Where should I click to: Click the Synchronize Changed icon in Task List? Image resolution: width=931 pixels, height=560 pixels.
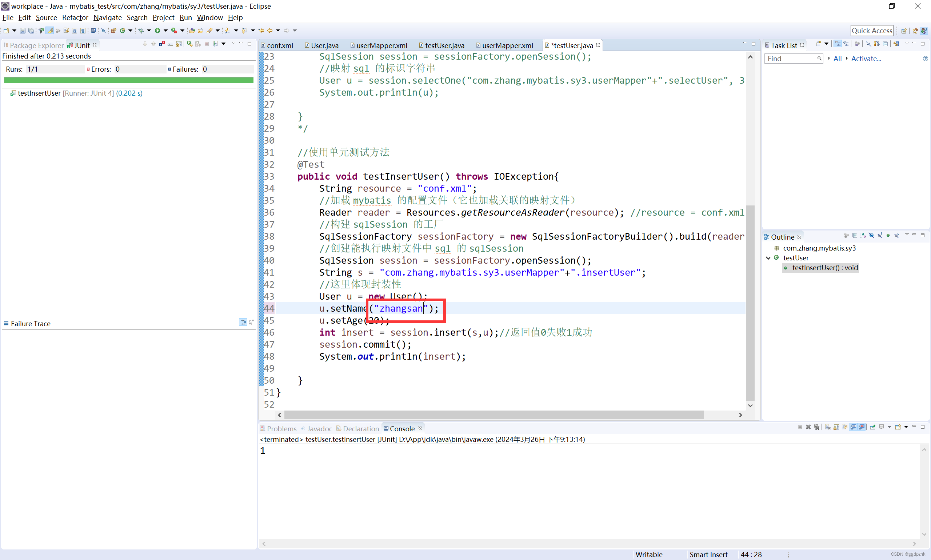[896, 44]
